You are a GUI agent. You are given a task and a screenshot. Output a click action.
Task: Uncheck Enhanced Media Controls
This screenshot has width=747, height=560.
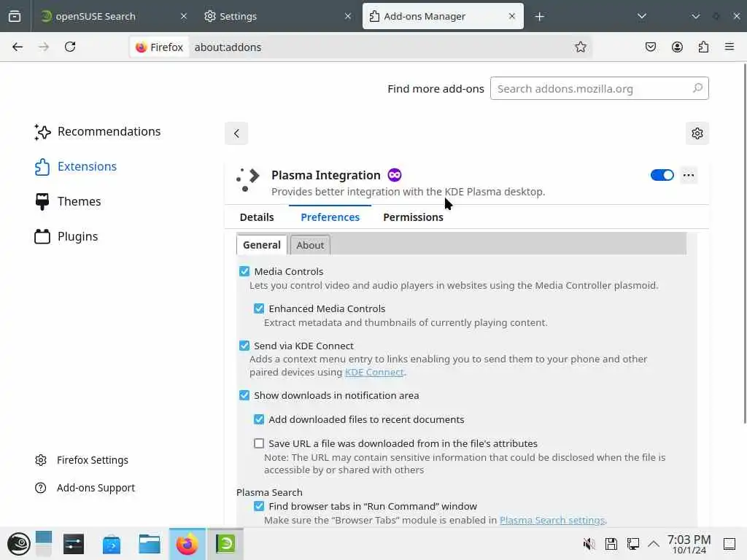coord(259,308)
